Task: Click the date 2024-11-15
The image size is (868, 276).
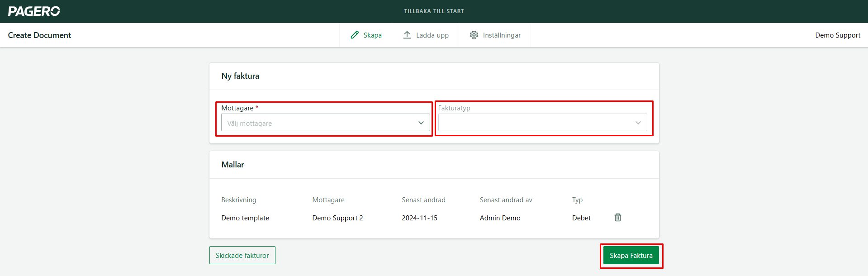Action: 419,218
